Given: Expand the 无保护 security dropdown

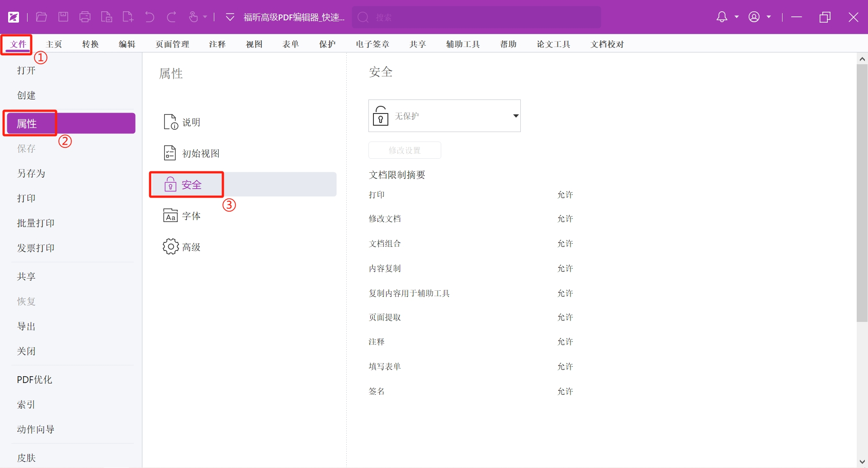Looking at the screenshot, I should (x=515, y=116).
